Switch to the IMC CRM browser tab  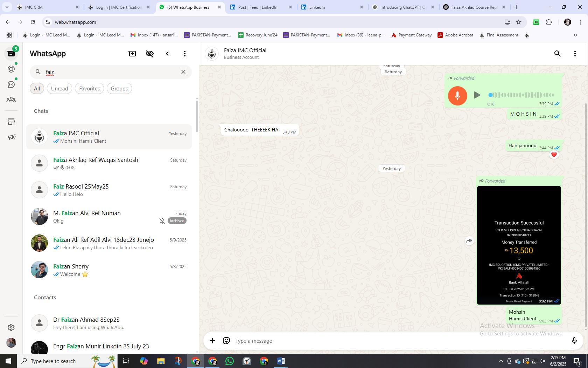pos(48,7)
